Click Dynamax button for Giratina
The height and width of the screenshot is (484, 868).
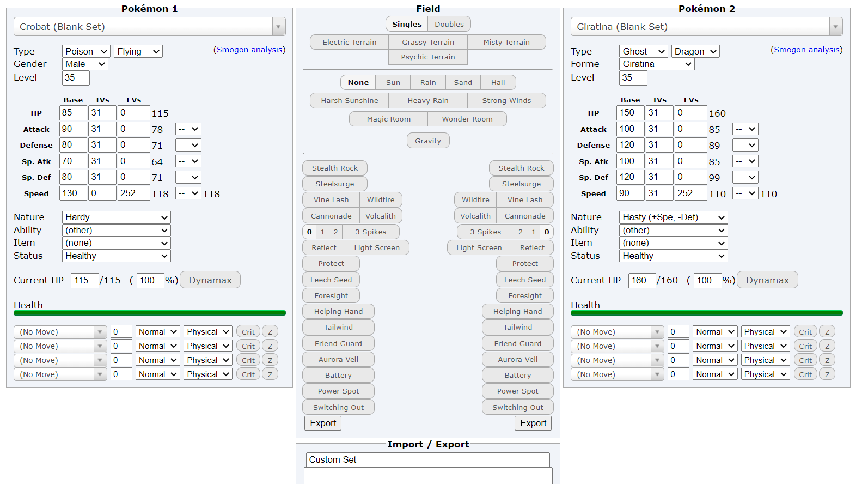[767, 280]
